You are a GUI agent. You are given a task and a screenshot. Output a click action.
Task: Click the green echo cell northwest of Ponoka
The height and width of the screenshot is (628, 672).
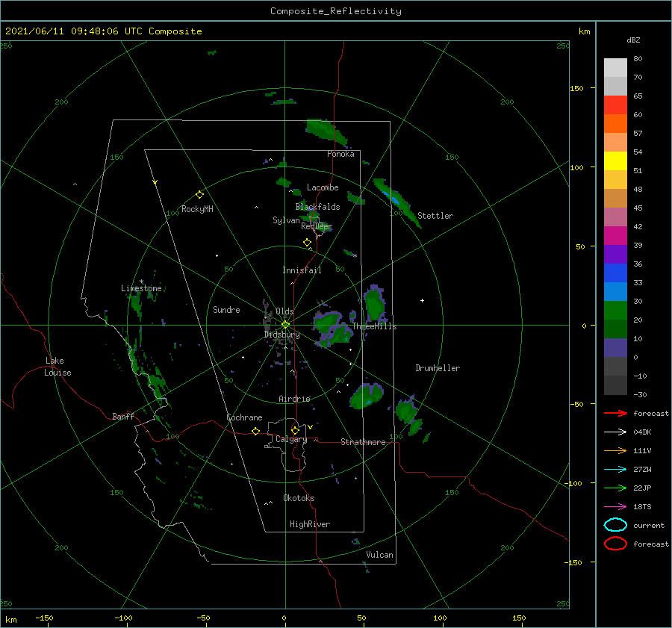326,131
